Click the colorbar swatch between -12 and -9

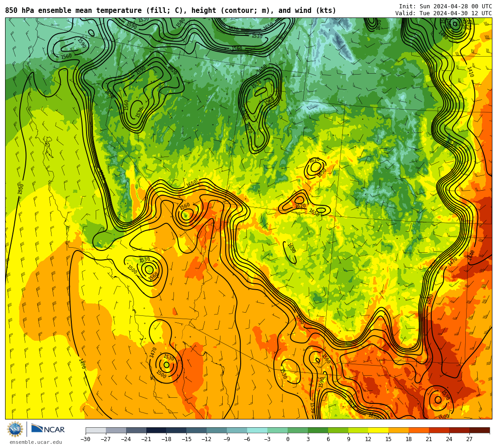217,430
